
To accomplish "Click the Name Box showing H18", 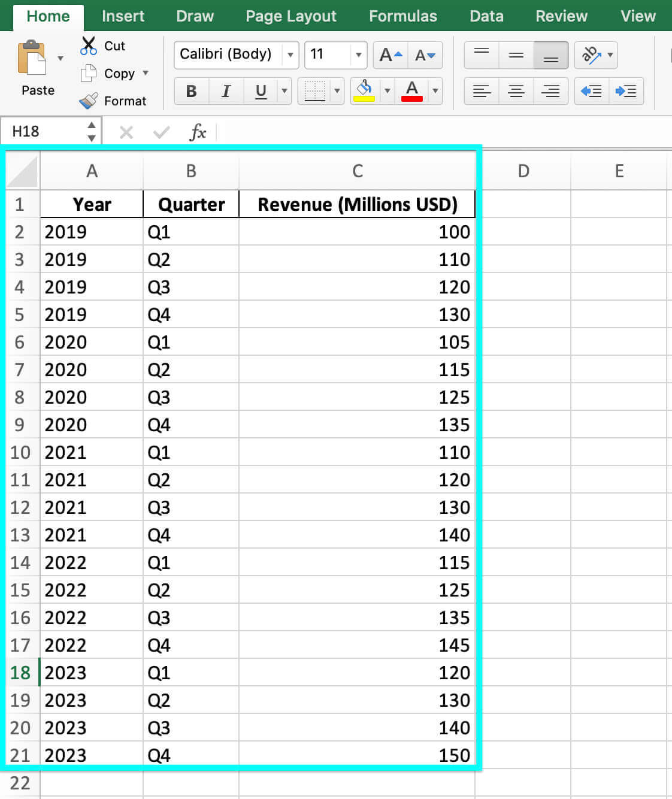I will click(43, 132).
